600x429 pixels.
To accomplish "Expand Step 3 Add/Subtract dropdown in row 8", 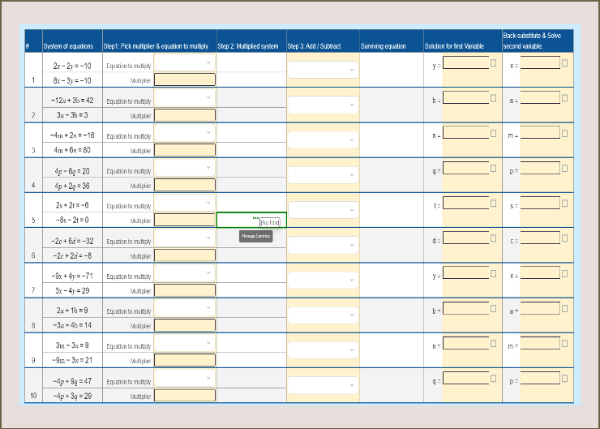I will 323,315.
